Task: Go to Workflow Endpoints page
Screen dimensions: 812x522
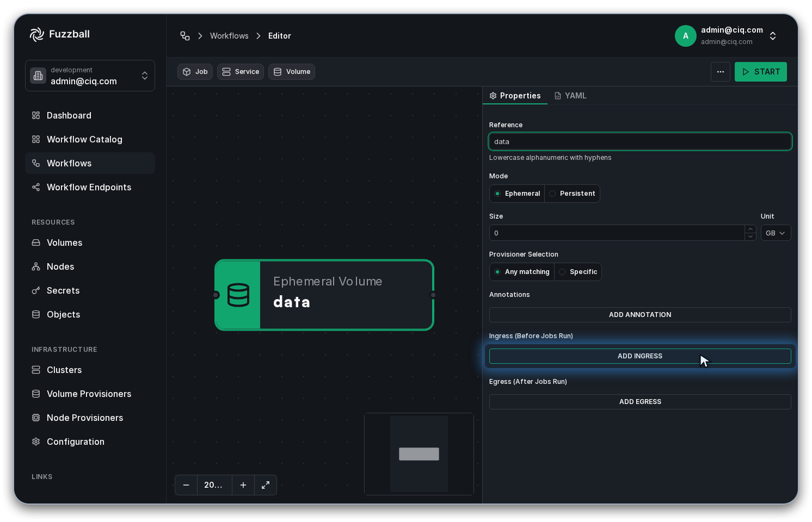Action: (90, 187)
